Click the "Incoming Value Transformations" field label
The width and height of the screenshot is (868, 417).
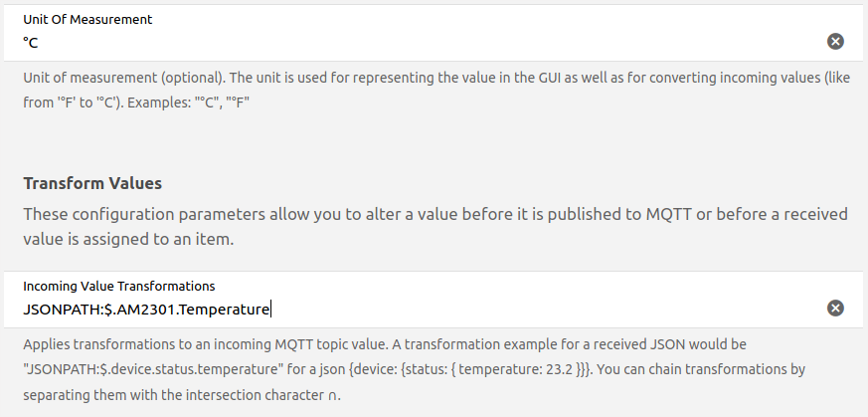tap(119, 287)
